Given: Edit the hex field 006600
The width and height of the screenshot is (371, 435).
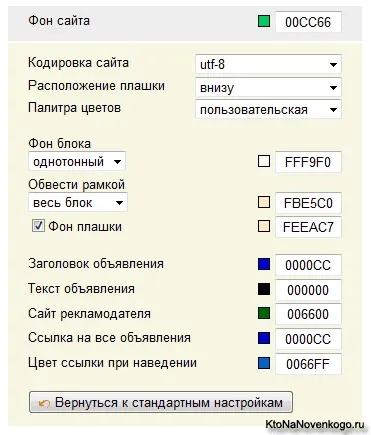Looking at the screenshot, I should 308,314.
